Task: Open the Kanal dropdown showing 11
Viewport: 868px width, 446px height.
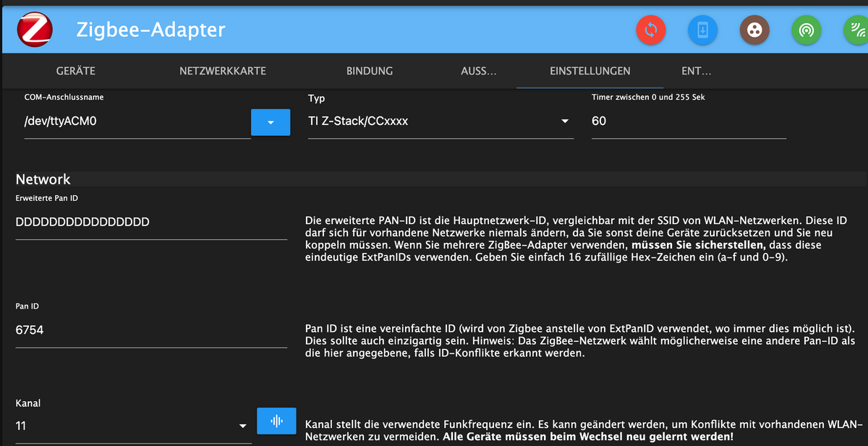Action: coord(133,426)
